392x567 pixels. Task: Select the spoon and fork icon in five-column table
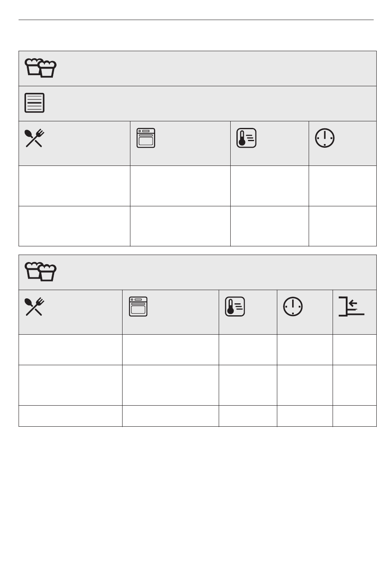coord(35,307)
